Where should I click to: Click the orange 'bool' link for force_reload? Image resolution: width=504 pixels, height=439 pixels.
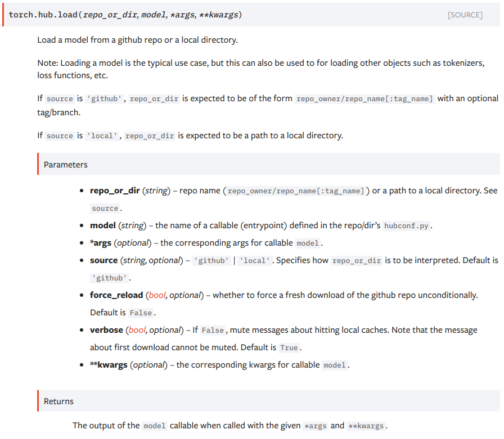[157, 295]
